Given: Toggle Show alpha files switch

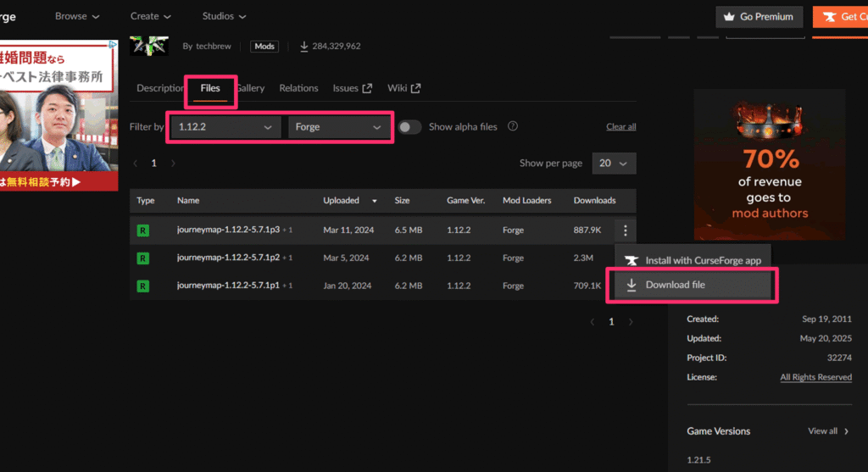Looking at the screenshot, I should coord(409,127).
